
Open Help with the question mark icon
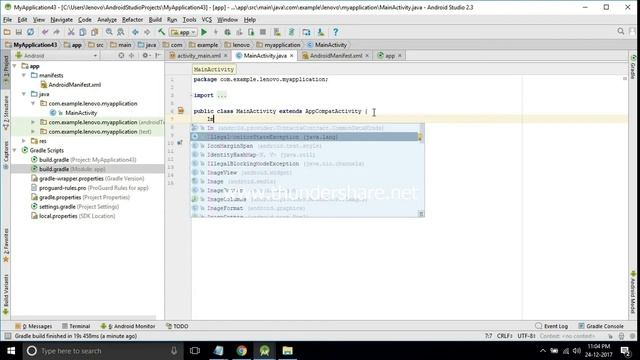coord(336,32)
